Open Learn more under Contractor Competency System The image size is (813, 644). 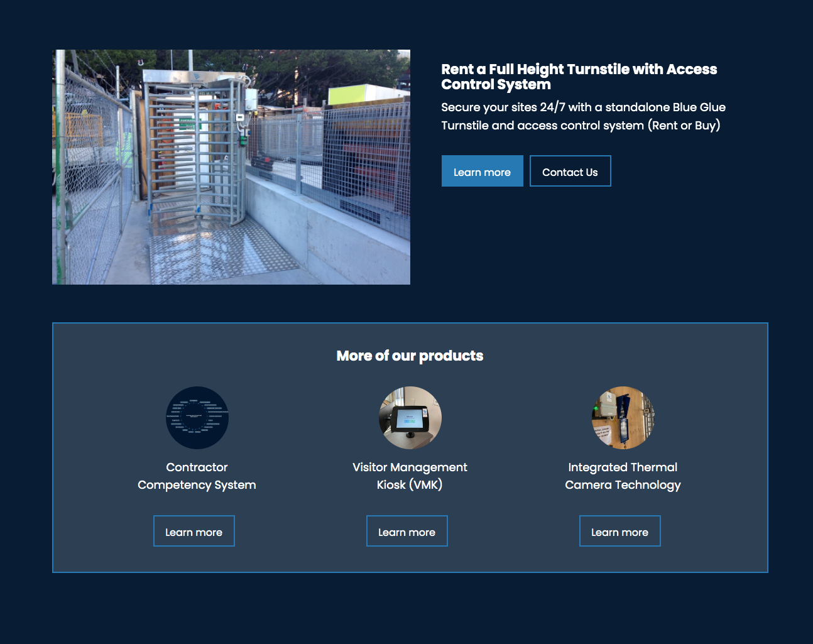[194, 532]
